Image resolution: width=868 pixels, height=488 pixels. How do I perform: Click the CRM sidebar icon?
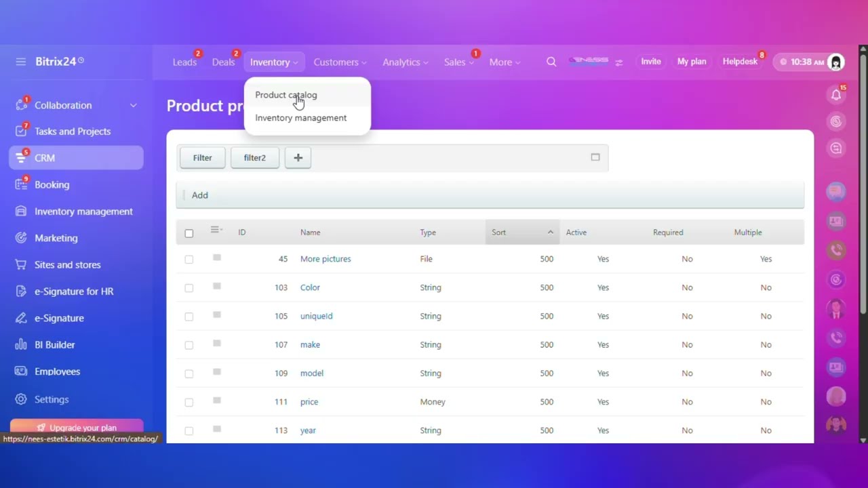[x=21, y=158]
